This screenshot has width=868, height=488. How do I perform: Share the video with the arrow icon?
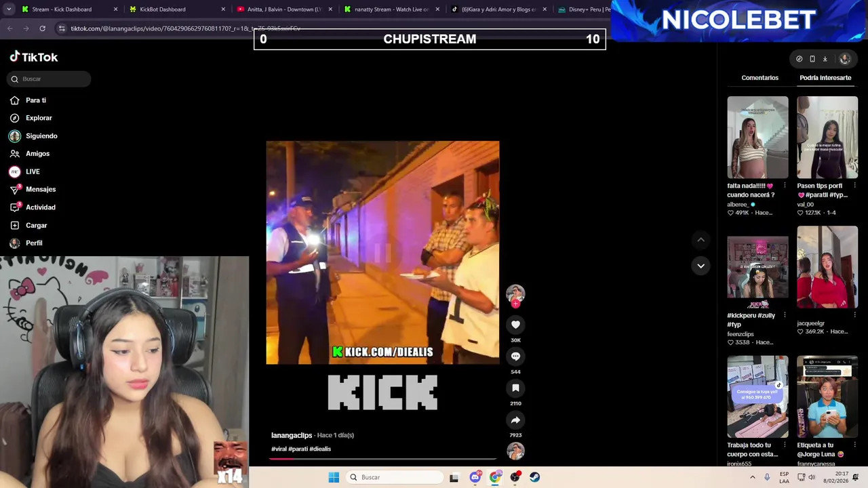515,420
